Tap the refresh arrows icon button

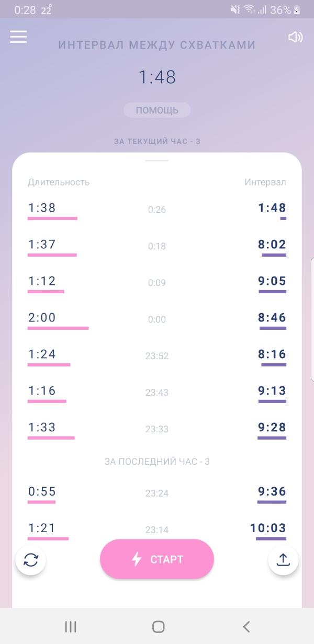tap(31, 560)
